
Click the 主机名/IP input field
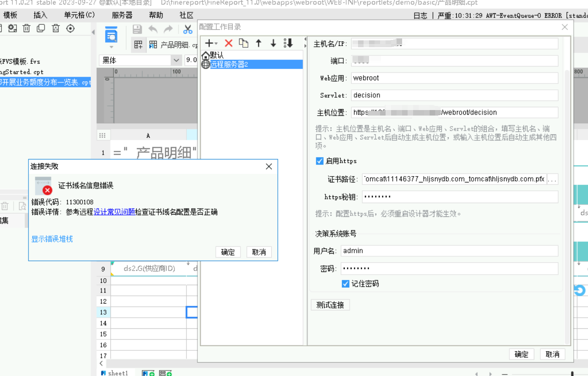coord(454,44)
